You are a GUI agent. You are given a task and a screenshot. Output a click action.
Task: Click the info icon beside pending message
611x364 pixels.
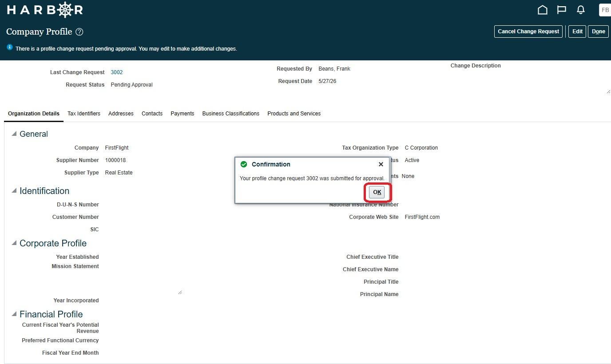[x=10, y=47]
